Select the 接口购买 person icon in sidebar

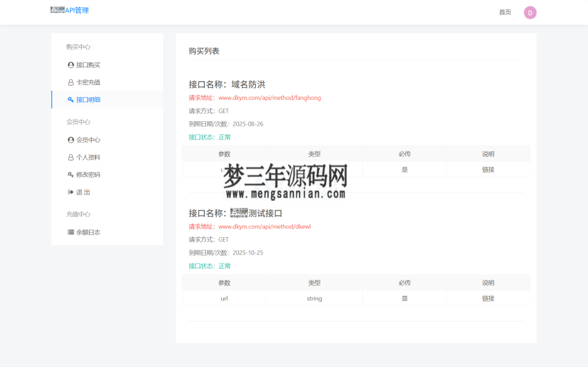coord(69,65)
